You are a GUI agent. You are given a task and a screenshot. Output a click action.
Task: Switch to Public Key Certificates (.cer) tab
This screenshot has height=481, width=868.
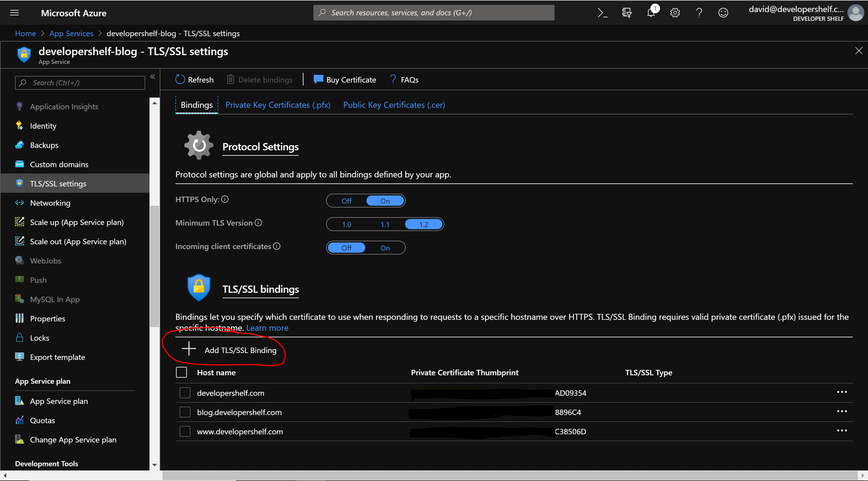pyautogui.click(x=394, y=105)
